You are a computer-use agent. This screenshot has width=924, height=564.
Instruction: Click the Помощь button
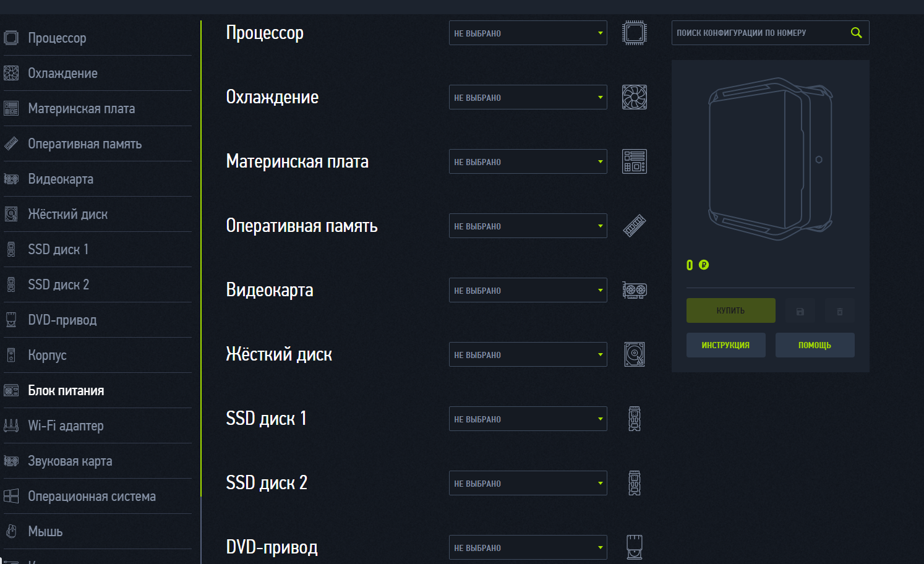(815, 345)
